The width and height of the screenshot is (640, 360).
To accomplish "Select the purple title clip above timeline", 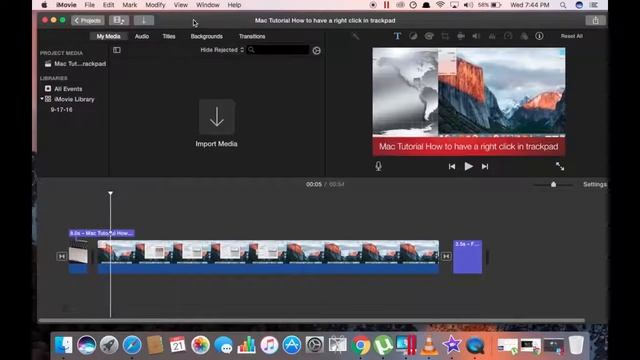I will [x=102, y=233].
